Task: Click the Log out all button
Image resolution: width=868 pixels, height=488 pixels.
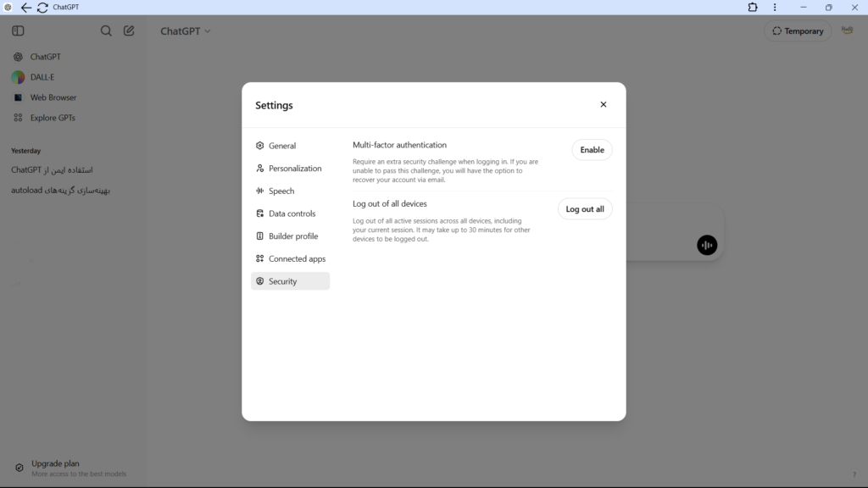Action: coord(585,209)
